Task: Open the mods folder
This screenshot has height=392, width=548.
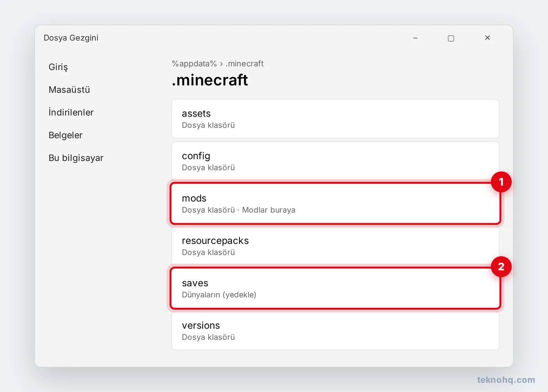Action: click(335, 203)
